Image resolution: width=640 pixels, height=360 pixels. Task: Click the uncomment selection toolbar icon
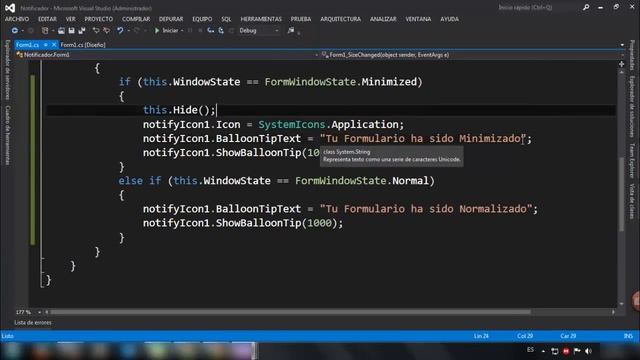tap(106, 31)
